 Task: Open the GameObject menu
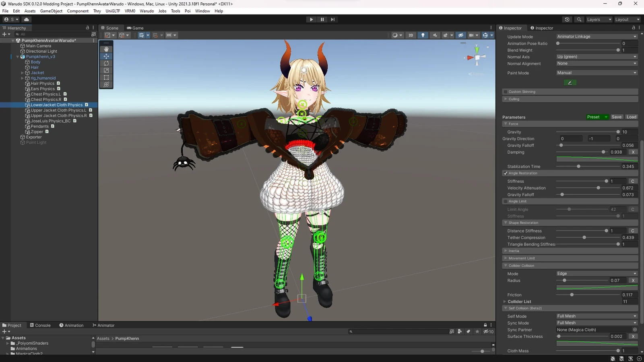coord(51,11)
